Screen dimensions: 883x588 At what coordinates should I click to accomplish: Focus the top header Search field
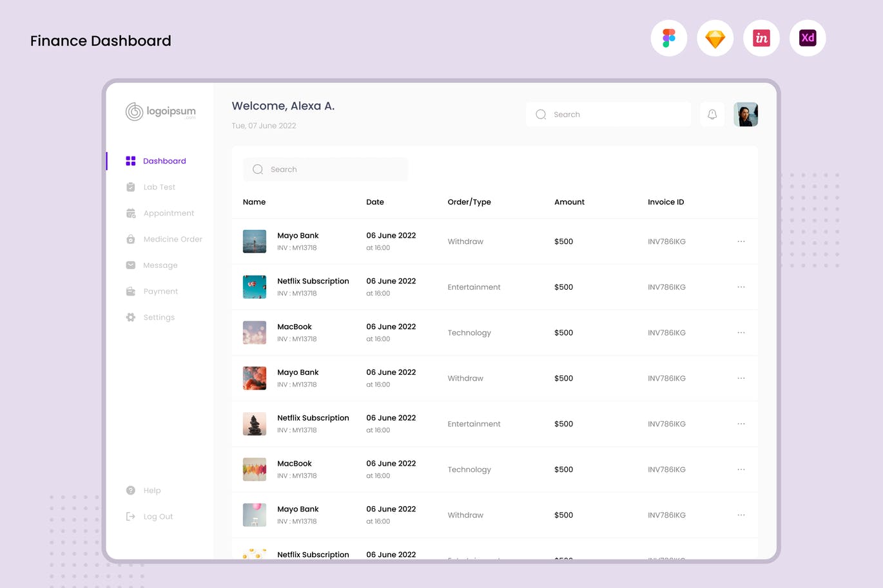tap(608, 114)
